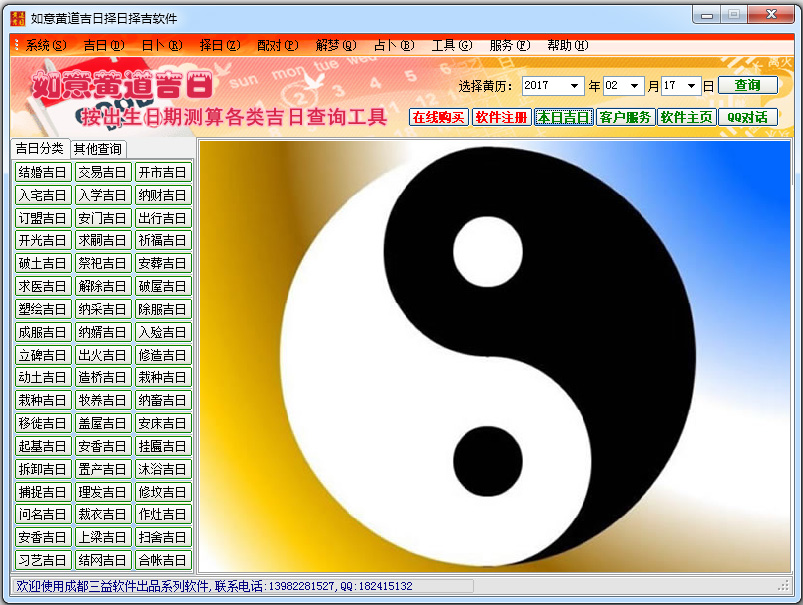Open the 工具 menu
Screen dimensions: 803x605
[x=451, y=45]
